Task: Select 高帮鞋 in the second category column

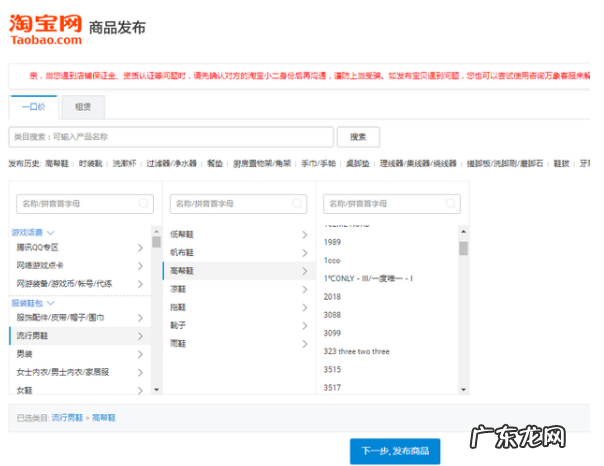Action: [238, 271]
